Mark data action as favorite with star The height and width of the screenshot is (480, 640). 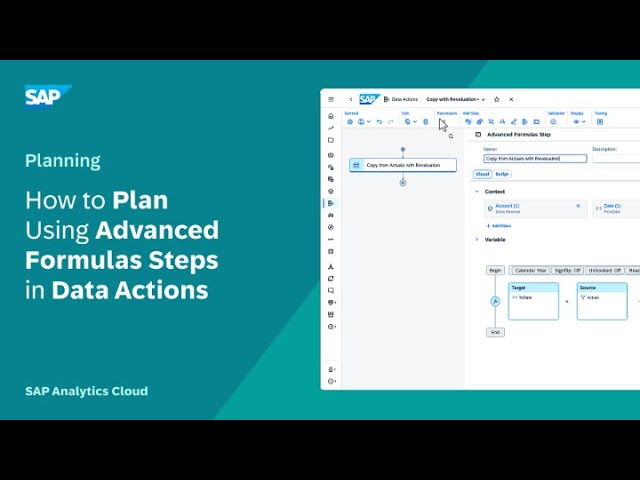click(497, 99)
